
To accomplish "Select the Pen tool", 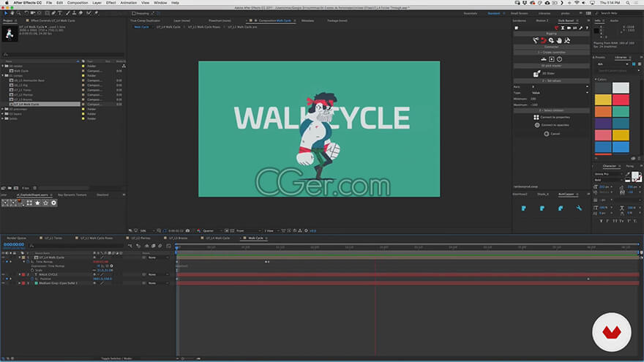I will (x=53, y=13).
